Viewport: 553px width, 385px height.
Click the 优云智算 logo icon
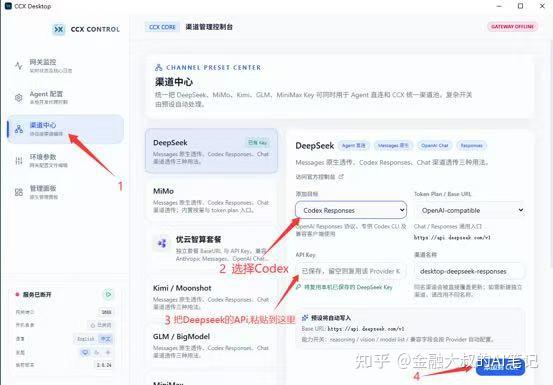click(162, 243)
